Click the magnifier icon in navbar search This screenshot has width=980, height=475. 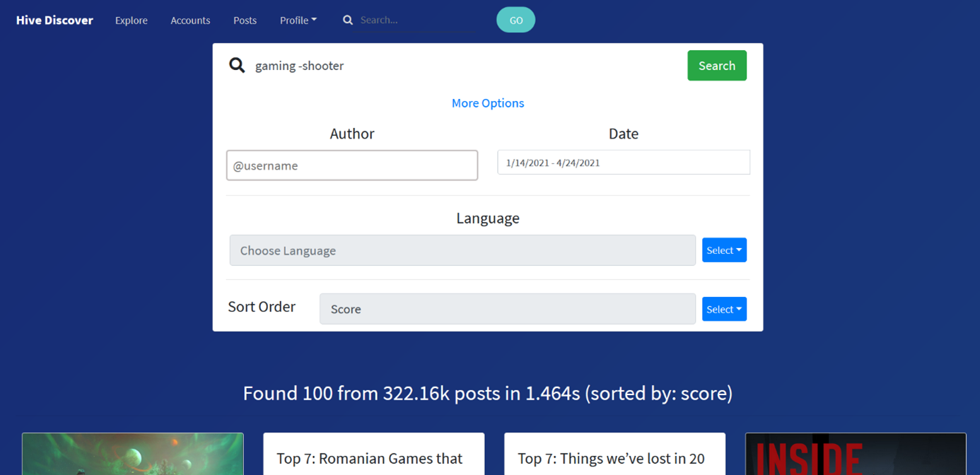348,20
